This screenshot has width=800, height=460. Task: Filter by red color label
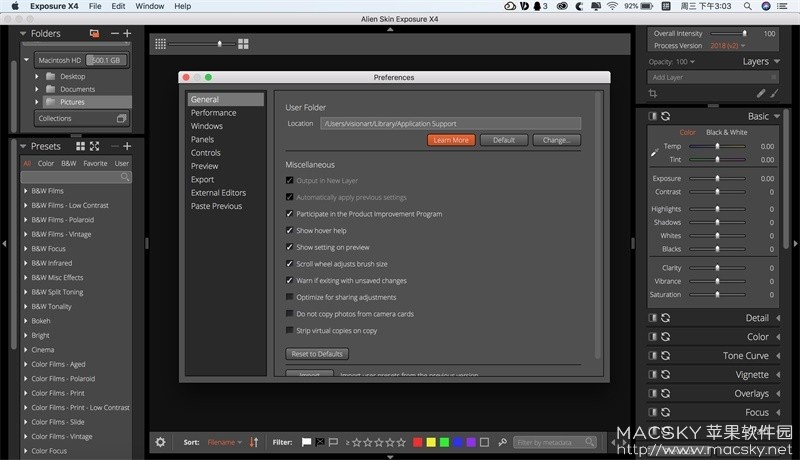click(x=417, y=442)
